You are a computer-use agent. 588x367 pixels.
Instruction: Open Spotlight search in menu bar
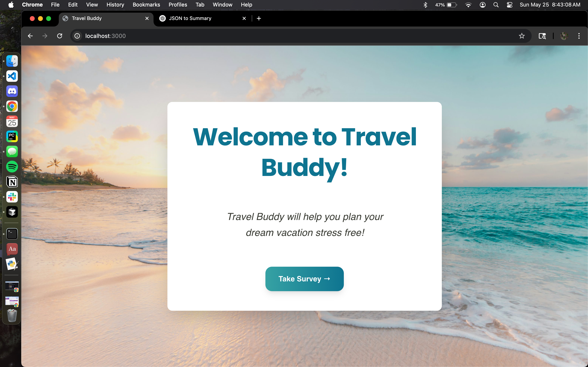[x=496, y=5]
